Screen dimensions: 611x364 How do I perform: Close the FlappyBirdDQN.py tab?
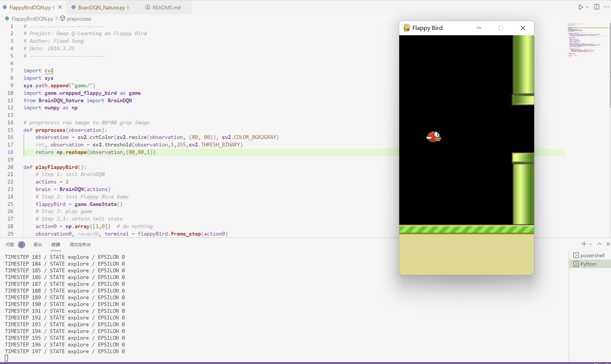point(60,7)
